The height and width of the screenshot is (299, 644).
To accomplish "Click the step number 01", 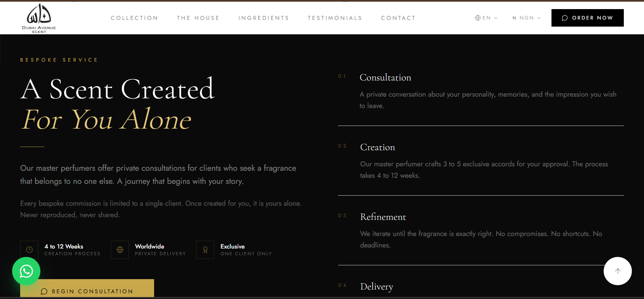I will pyautogui.click(x=342, y=76).
